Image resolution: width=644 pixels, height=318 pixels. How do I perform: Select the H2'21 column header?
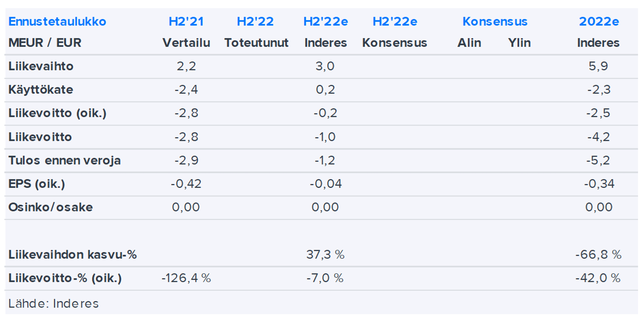pyautogui.click(x=186, y=21)
